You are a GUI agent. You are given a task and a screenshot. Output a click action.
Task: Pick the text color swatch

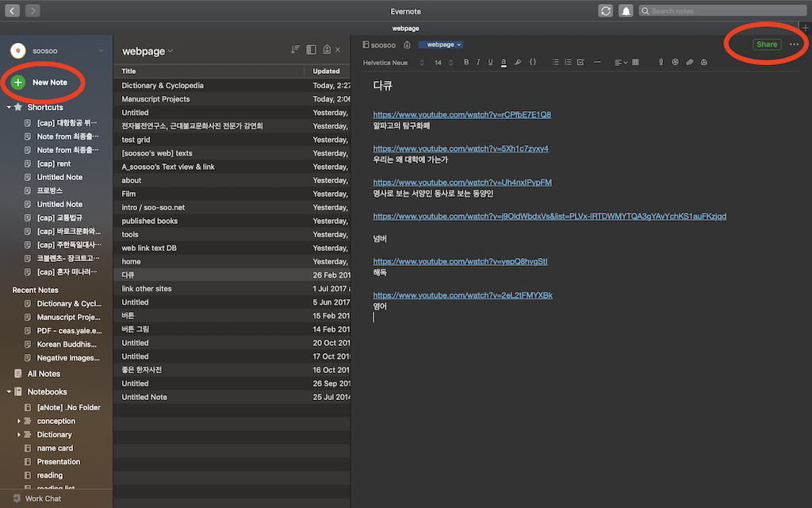coord(504,63)
